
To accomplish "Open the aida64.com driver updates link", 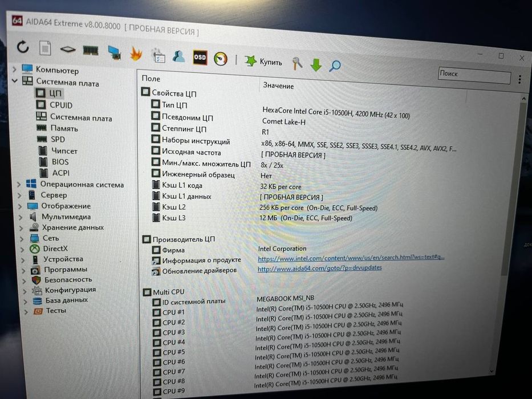I will [320, 268].
